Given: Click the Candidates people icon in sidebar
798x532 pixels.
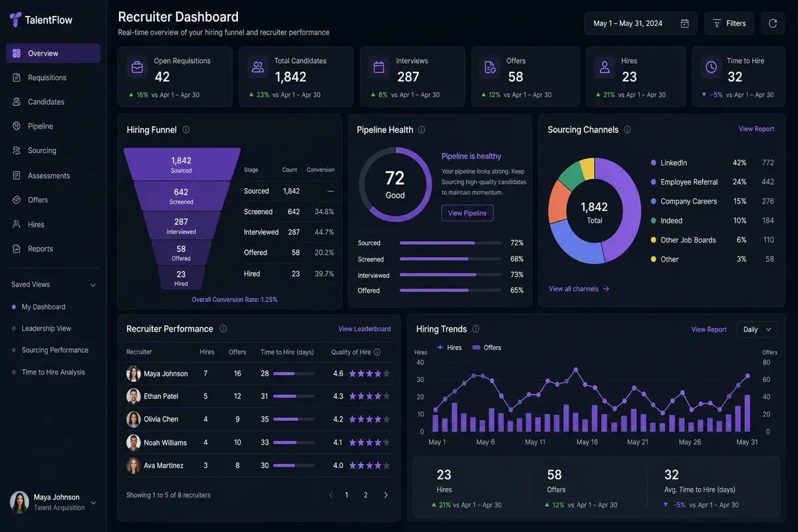Looking at the screenshot, I should 17,102.
